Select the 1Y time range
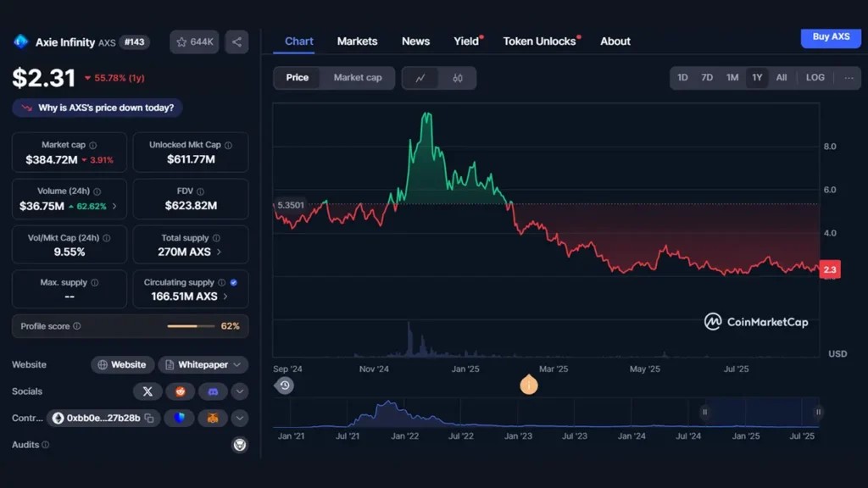Screen dimensions: 868x488 757,78
